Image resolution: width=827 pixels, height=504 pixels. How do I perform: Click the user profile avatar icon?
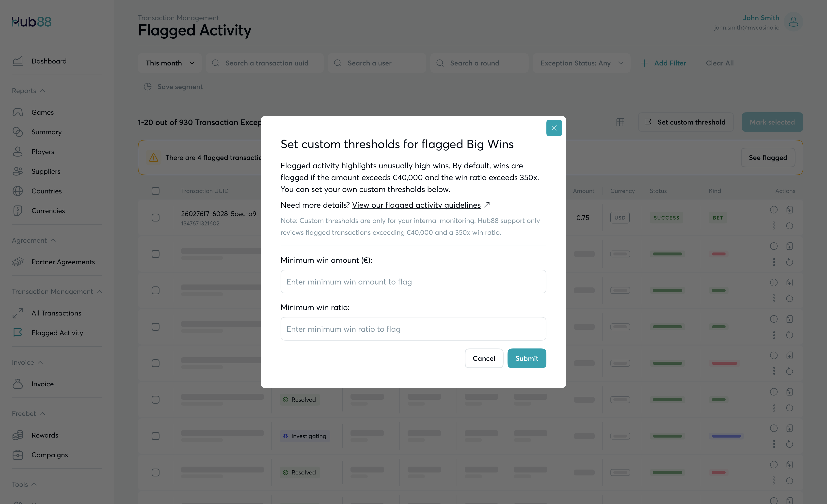coord(793,22)
